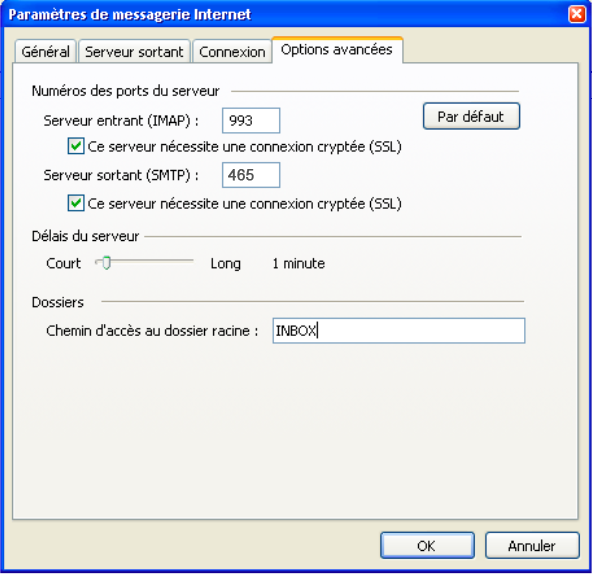Reset ports with the Par défaut button
Screen dimensions: 593x575
[471, 116]
